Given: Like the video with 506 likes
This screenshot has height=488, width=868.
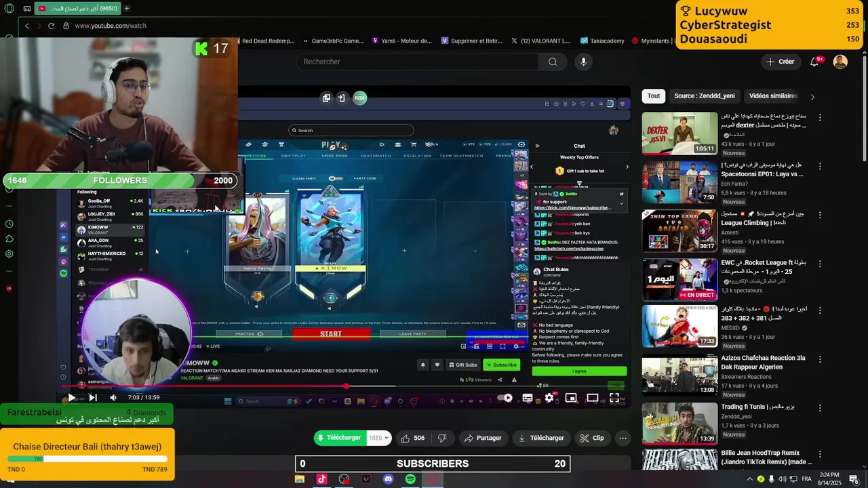Looking at the screenshot, I should click(413, 438).
